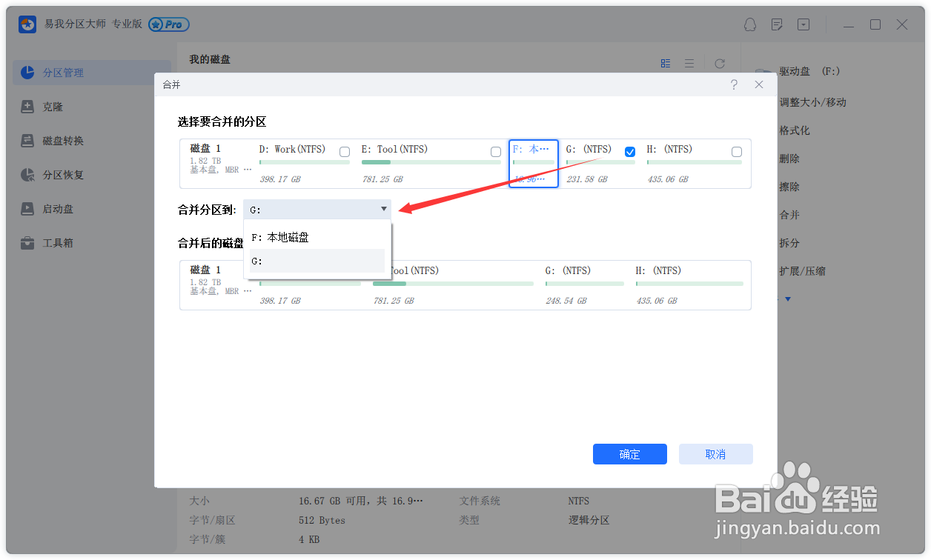Screen dimensions: 931x560
Task: Cancel merge with 取消 button
Action: pos(716,454)
